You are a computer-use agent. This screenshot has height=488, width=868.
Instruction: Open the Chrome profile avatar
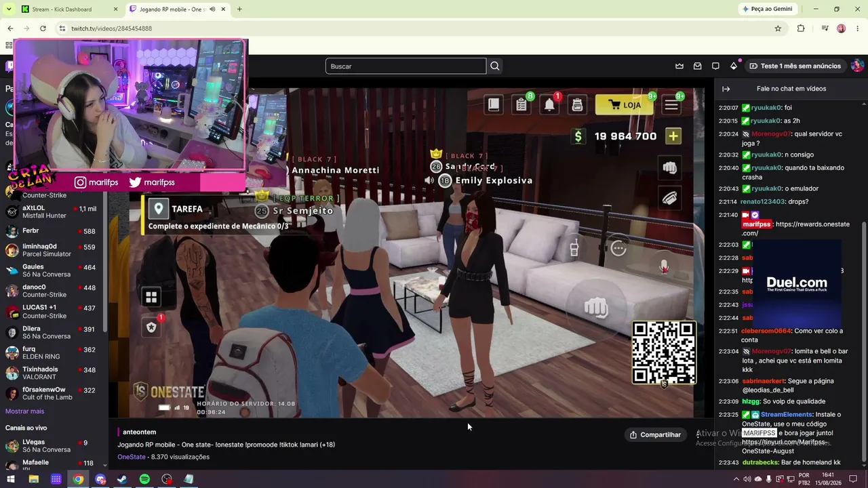pos(842,28)
